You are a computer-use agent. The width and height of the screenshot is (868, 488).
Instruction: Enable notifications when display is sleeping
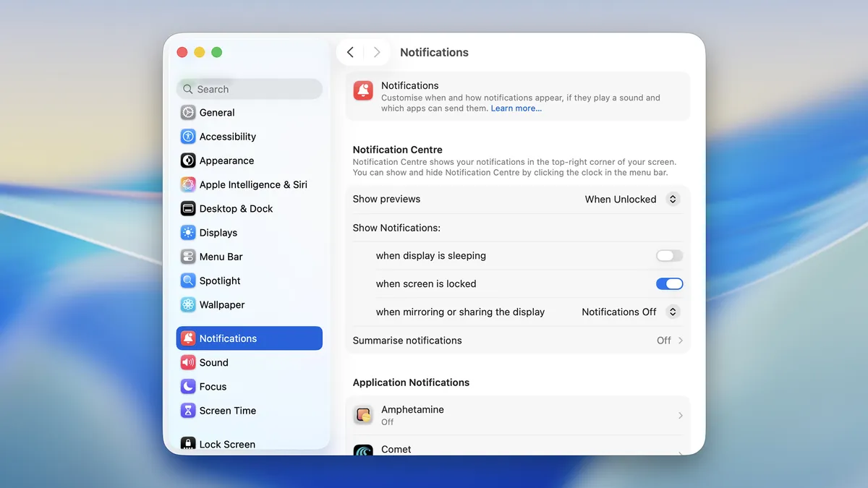click(669, 256)
